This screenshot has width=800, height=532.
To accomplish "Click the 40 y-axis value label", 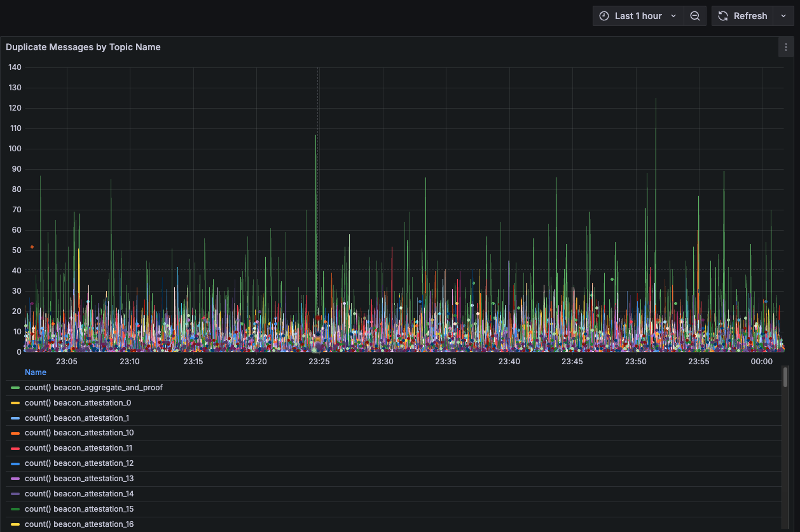I will click(x=17, y=271).
